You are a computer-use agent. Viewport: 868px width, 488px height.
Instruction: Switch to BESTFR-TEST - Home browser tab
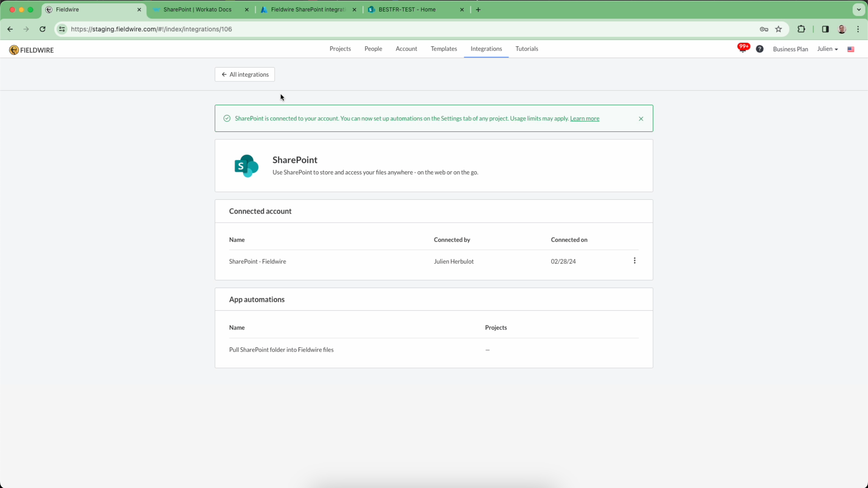(x=407, y=10)
